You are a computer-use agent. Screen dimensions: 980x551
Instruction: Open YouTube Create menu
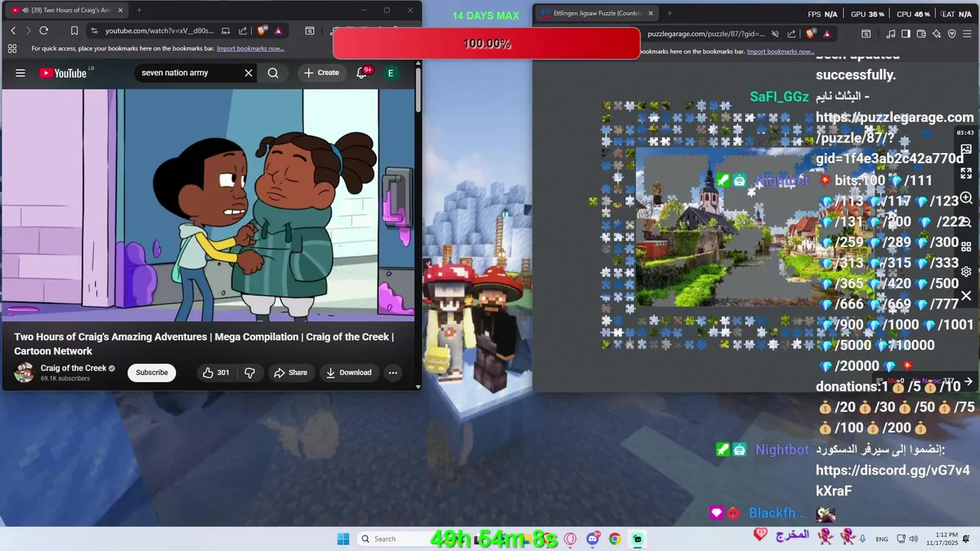(x=322, y=73)
